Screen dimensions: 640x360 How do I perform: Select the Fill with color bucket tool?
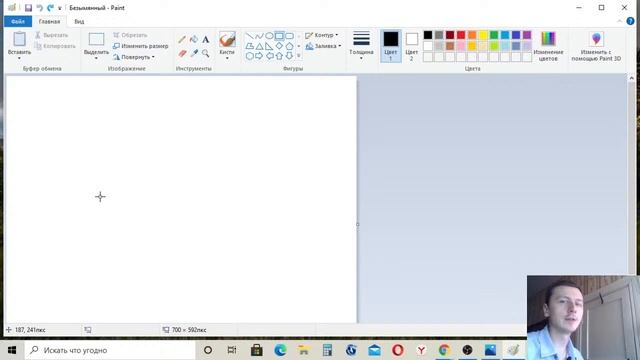(x=194, y=40)
